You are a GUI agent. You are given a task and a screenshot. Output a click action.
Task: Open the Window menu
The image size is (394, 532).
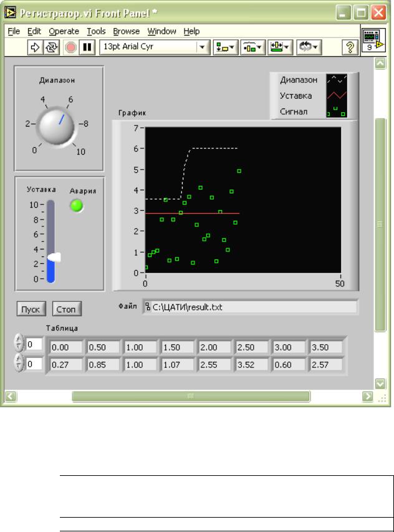click(161, 31)
